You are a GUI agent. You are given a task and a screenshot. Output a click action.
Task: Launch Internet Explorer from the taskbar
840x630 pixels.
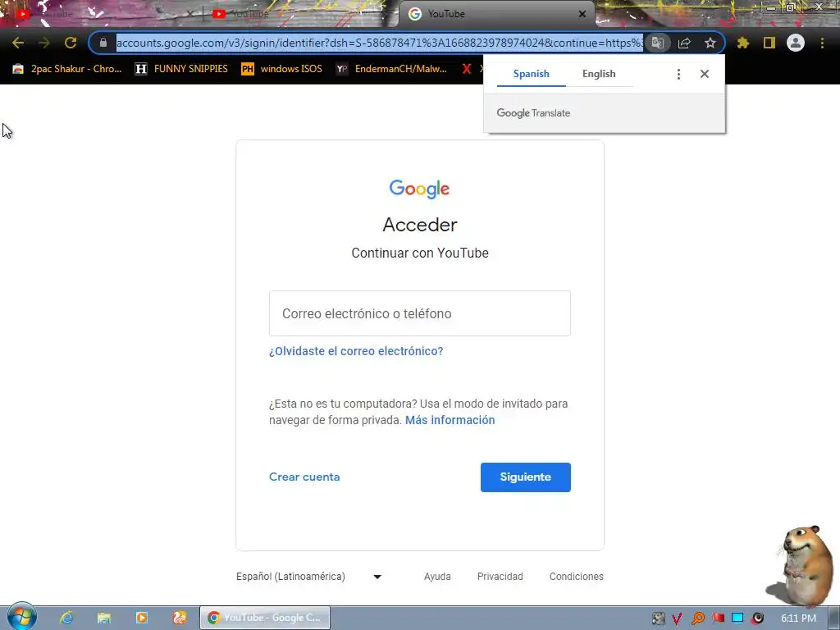coord(66,618)
